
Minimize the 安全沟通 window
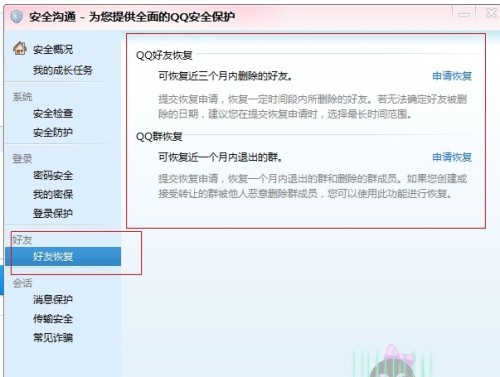tap(464, 14)
